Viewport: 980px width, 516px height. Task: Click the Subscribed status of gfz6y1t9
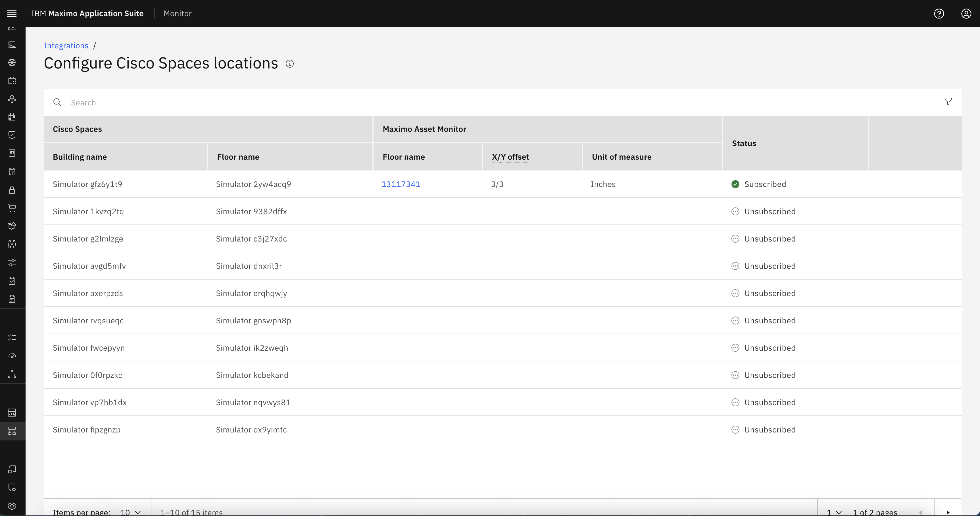pos(759,184)
